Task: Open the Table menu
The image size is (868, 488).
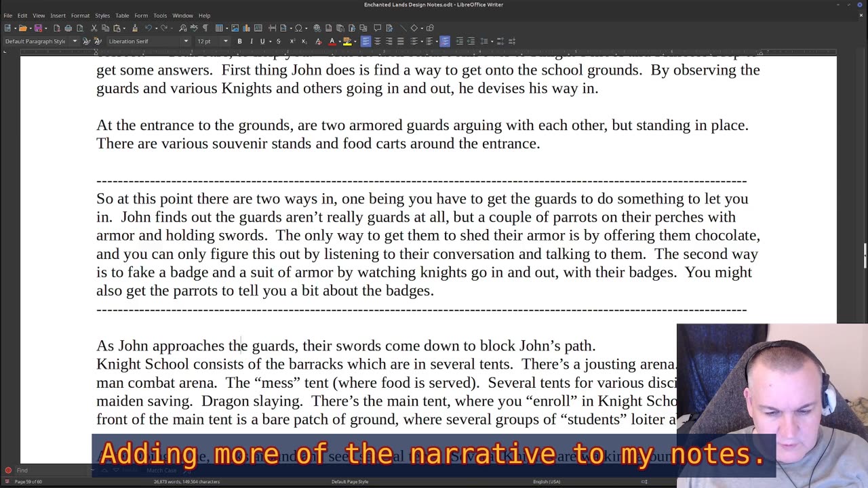Action: coord(122,15)
